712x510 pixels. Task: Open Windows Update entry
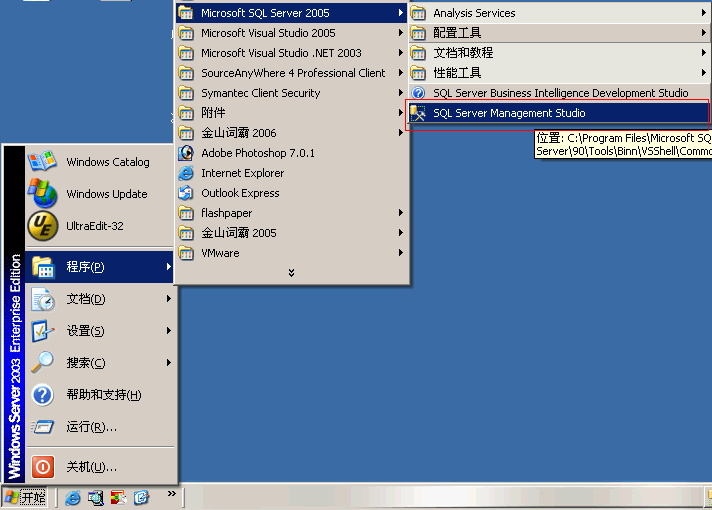click(100, 194)
